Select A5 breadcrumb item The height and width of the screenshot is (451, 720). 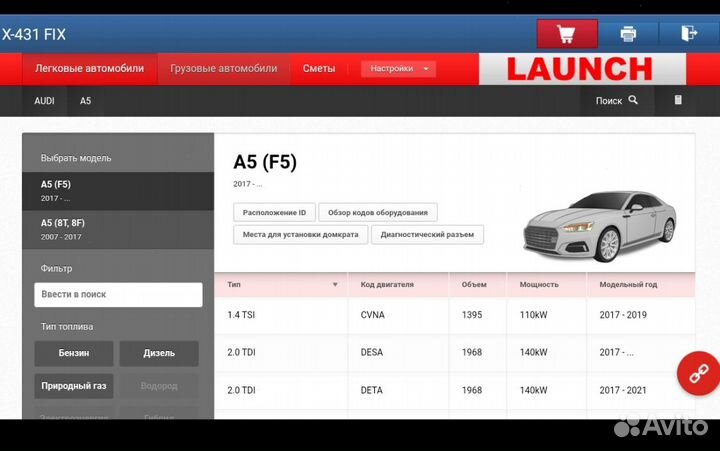pyautogui.click(x=85, y=101)
